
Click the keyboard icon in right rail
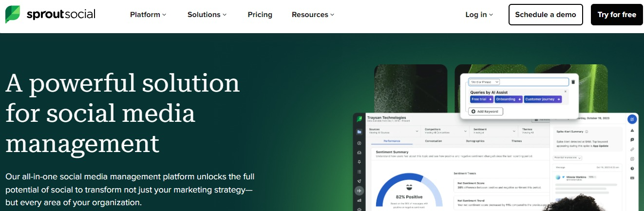(x=632, y=178)
